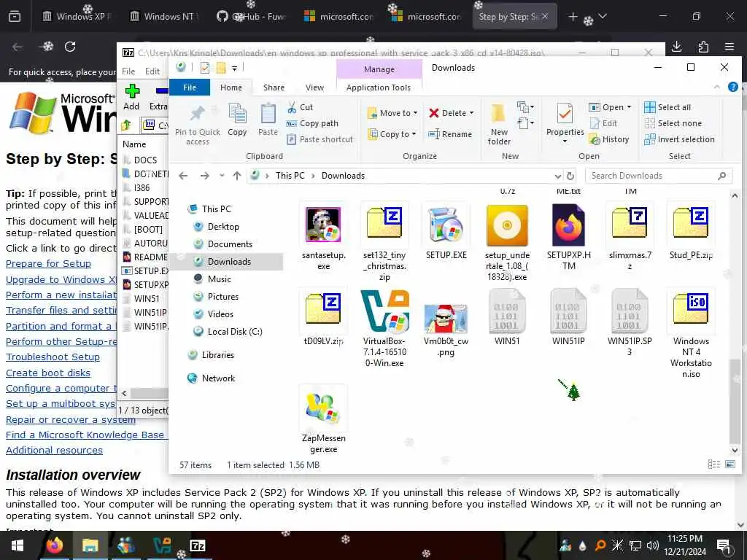Go up one folder level in Explorer
The height and width of the screenshot is (560, 747).
(x=237, y=176)
